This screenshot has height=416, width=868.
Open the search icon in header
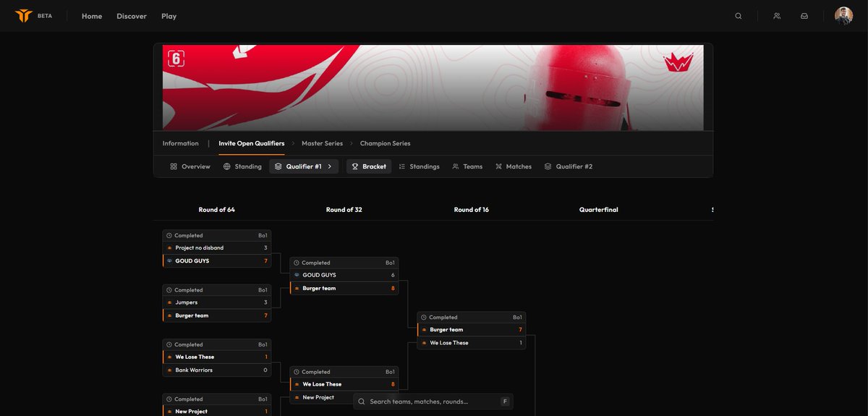(739, 16)
